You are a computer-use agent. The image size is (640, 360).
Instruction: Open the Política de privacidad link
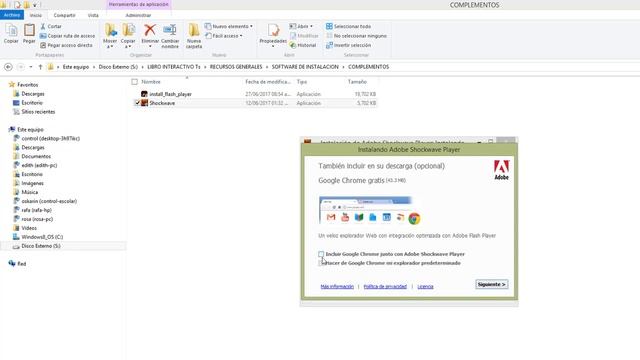click(385, 287)
